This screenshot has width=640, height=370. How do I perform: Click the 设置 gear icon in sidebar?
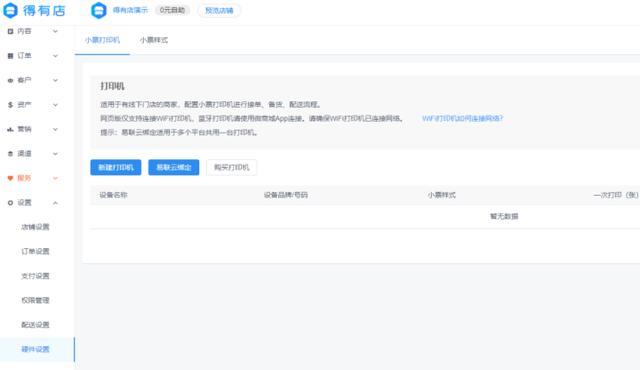10,203
